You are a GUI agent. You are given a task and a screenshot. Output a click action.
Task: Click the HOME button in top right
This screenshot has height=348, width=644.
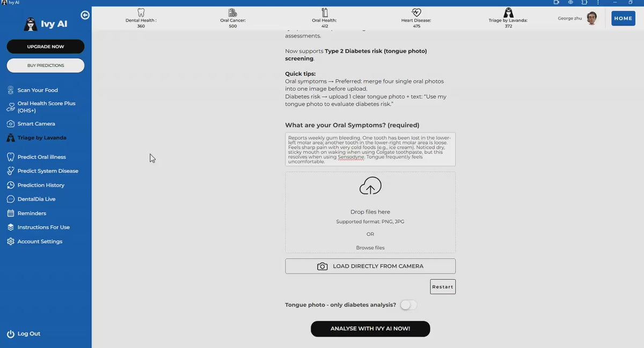click(x=623, y=18)
